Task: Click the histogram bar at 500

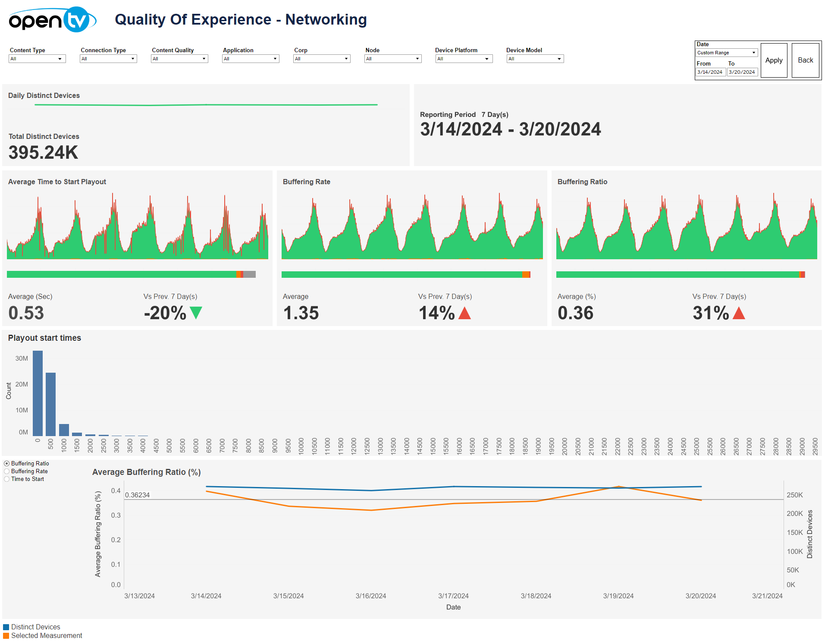Action: [51, 404]
